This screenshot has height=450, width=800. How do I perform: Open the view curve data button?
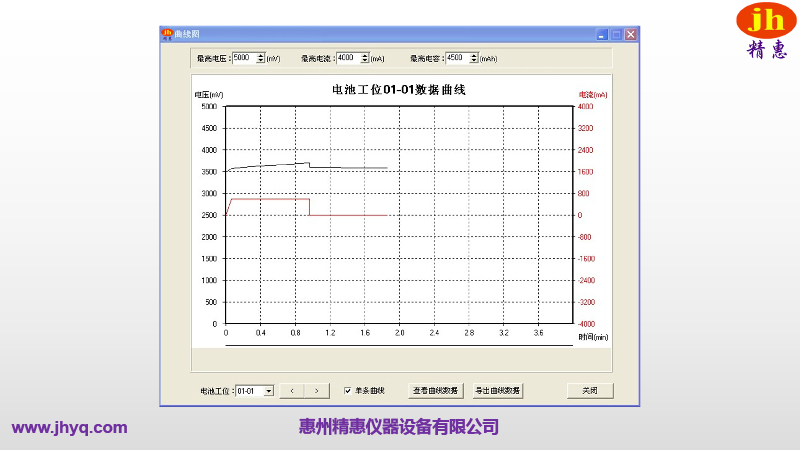435,391
